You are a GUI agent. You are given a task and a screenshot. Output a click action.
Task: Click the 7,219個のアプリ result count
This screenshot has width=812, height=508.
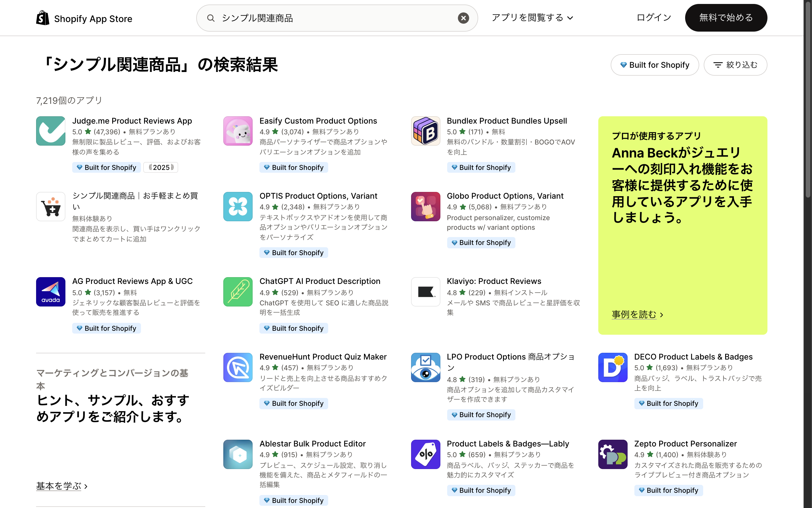[x=69, y=100]
